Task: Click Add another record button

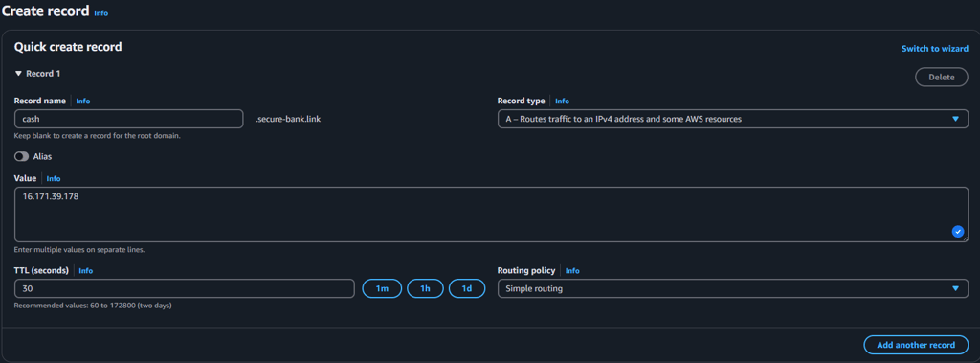Action: [x=916, y=345]
